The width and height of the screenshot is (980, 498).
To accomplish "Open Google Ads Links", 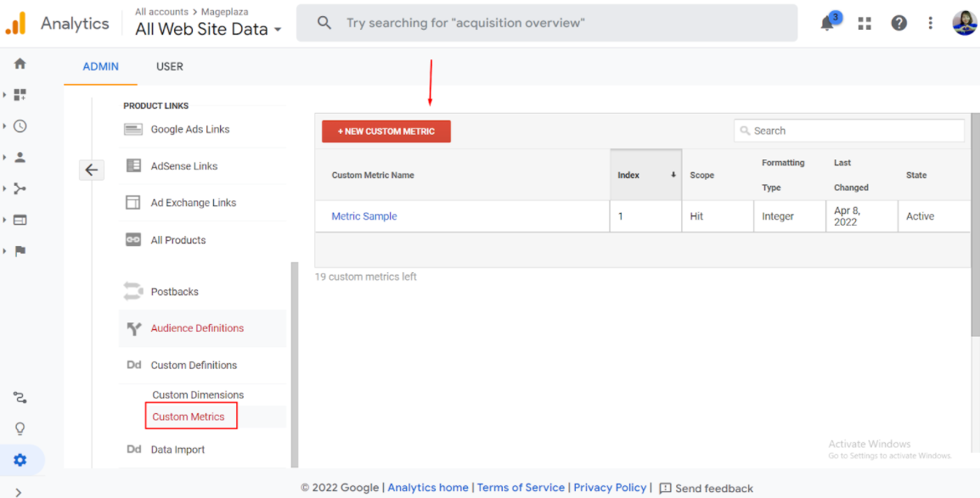I will 190,130.
